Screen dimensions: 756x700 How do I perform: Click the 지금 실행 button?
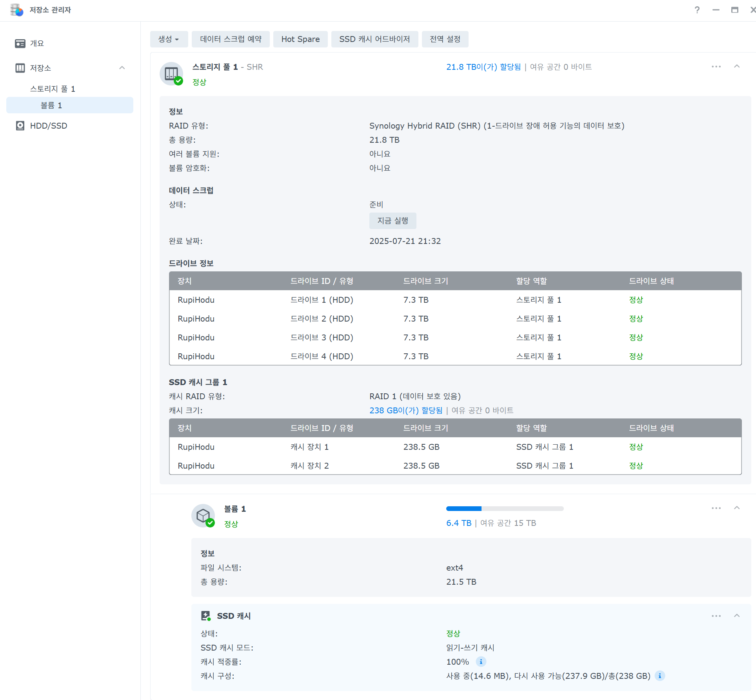pos(393,221)
